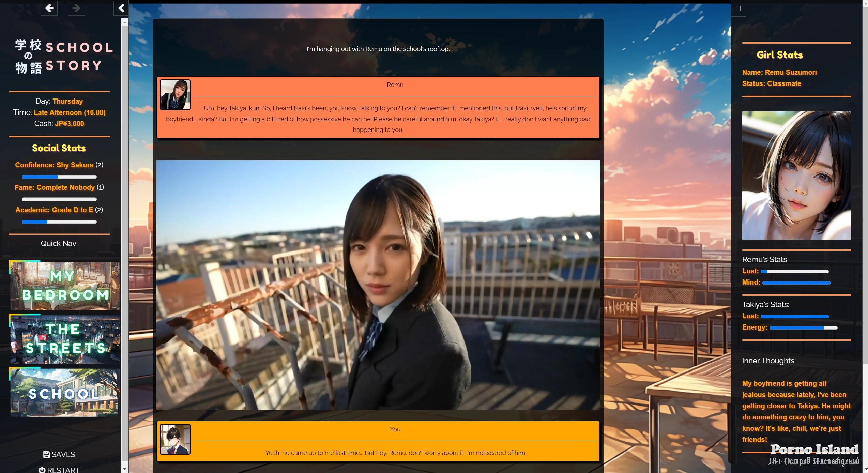Navigate to The Streets location
Viewport: 868px width, 473px height.
pos(65,339)
